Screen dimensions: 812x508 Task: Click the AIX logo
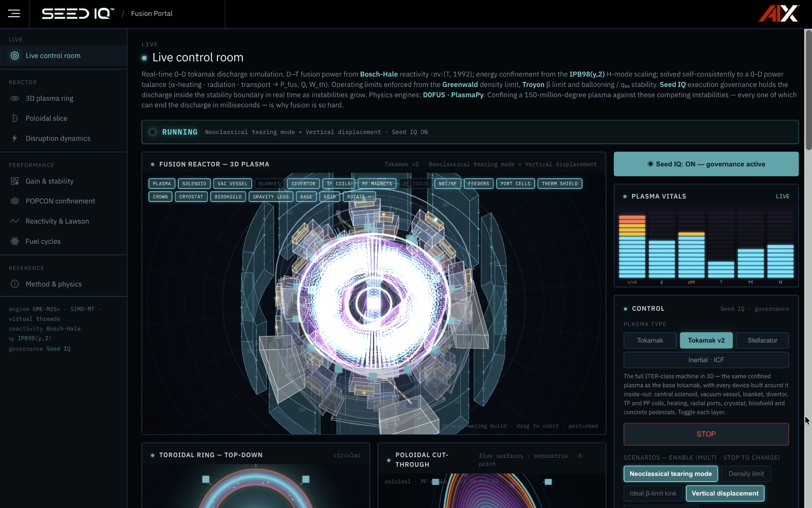click(x=779, y=13)
